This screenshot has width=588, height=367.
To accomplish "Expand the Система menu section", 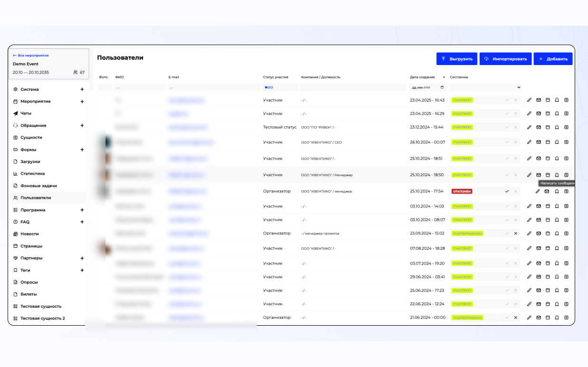I will 82,89.
